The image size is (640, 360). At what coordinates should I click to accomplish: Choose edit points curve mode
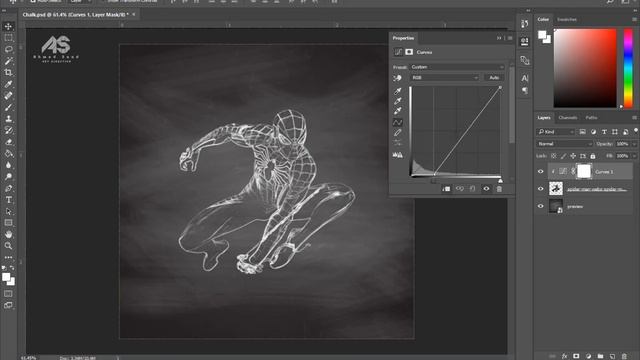coord(398,122)
